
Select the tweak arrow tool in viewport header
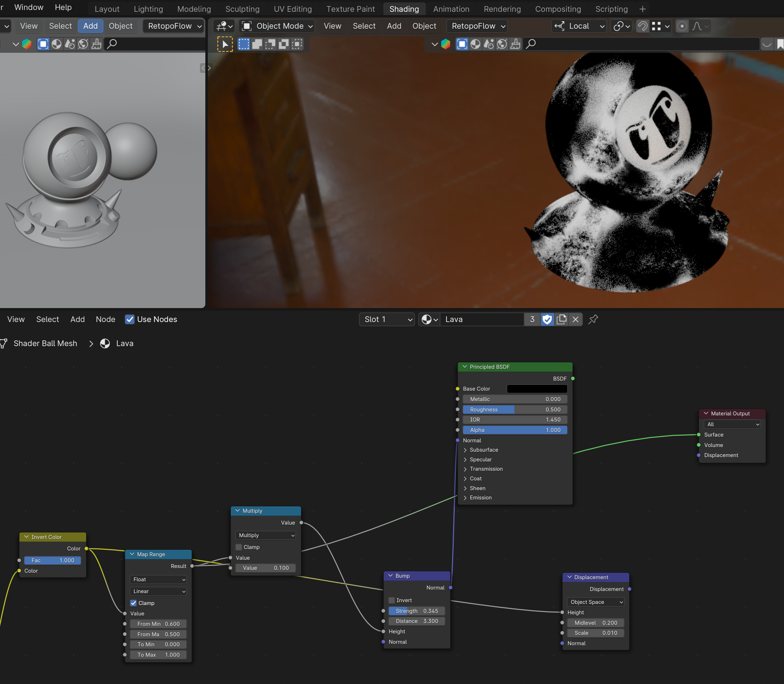(x=225, y=44)
